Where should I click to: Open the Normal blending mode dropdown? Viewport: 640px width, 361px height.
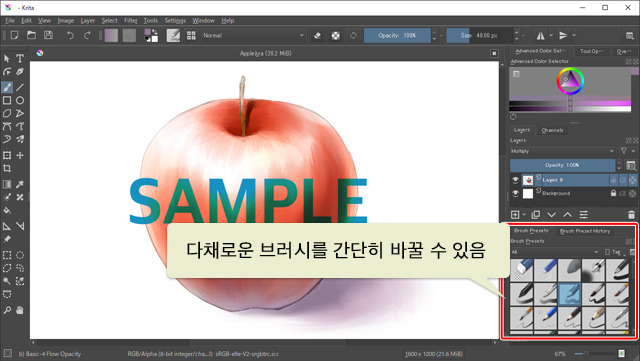(253, 36)
